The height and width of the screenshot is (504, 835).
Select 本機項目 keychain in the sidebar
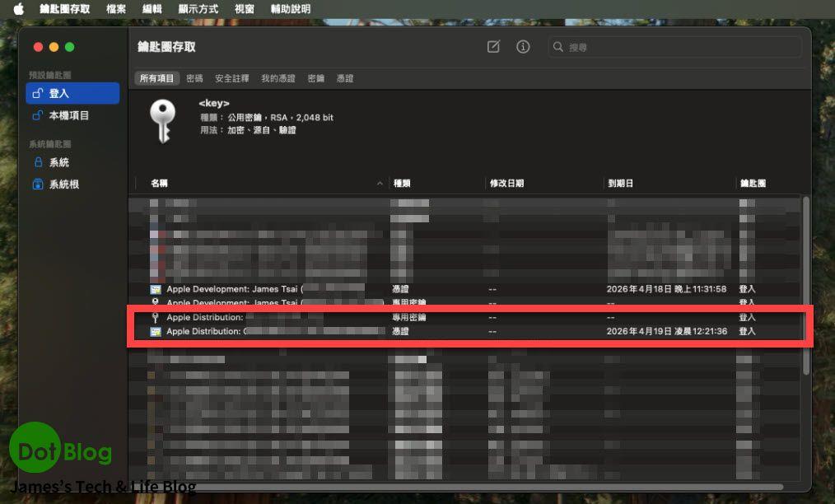coord(69,116)
